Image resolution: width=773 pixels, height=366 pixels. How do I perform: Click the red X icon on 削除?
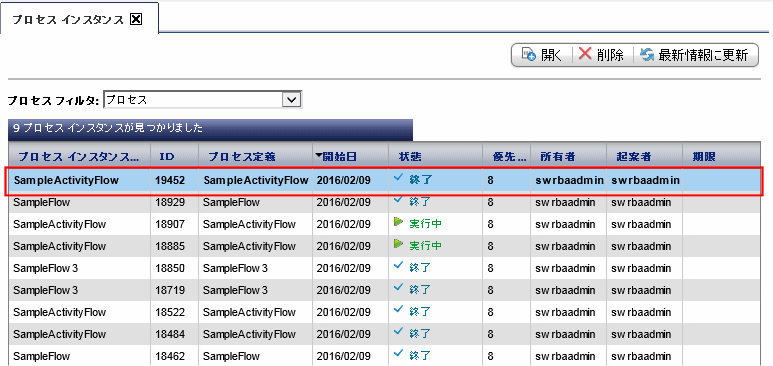pos(585,54)
